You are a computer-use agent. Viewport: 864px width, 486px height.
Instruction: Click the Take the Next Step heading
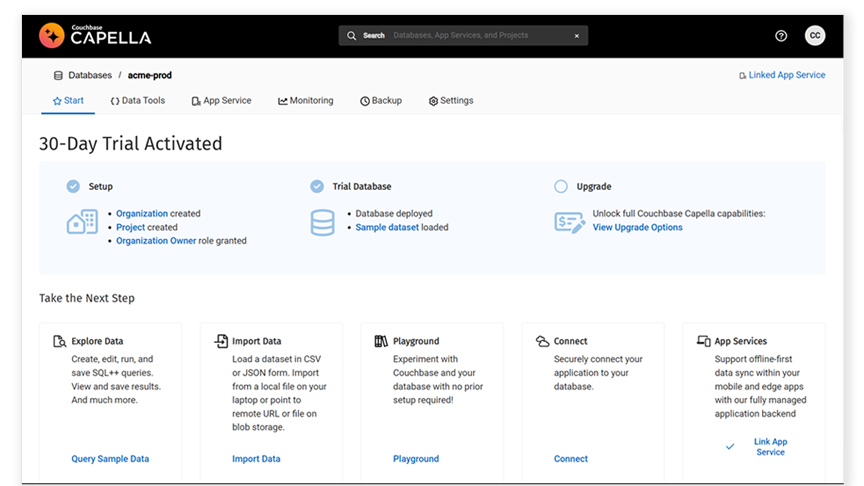tap(87, 298)
